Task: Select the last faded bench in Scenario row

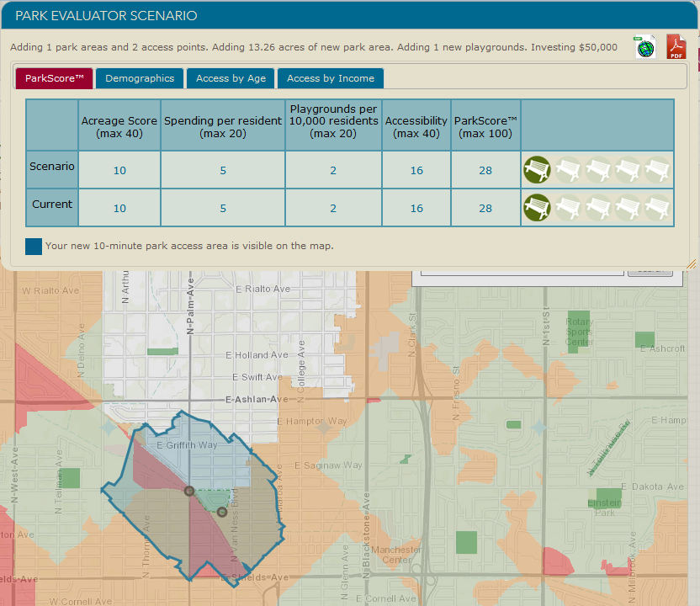Action: click(657, 170)
